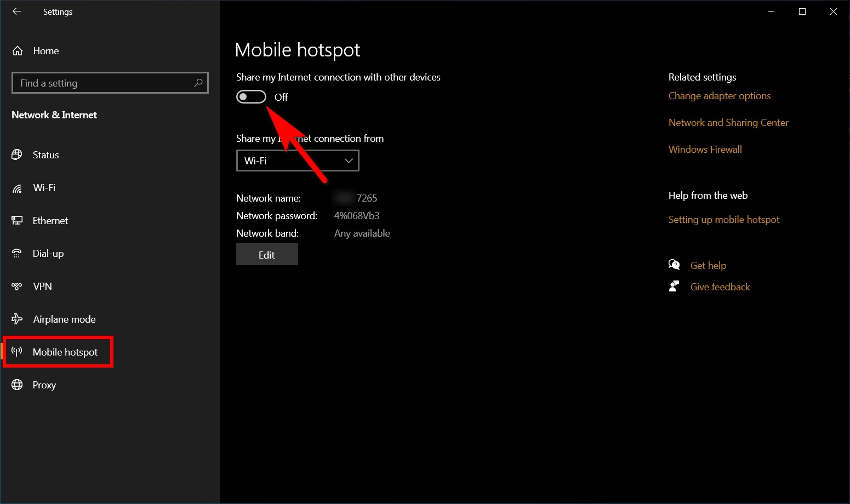This screenshot has width=850, height=504.
Task: Open Proxy settings label
Action: (x=44, y=385)
